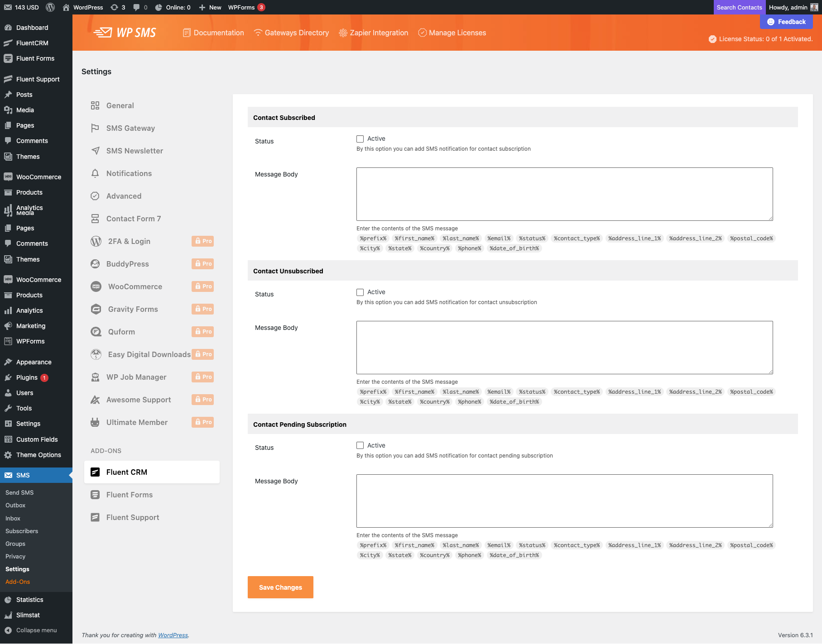Click the WordPress footer link
This screenshot has width=822, height=644.
pos(173,635)
